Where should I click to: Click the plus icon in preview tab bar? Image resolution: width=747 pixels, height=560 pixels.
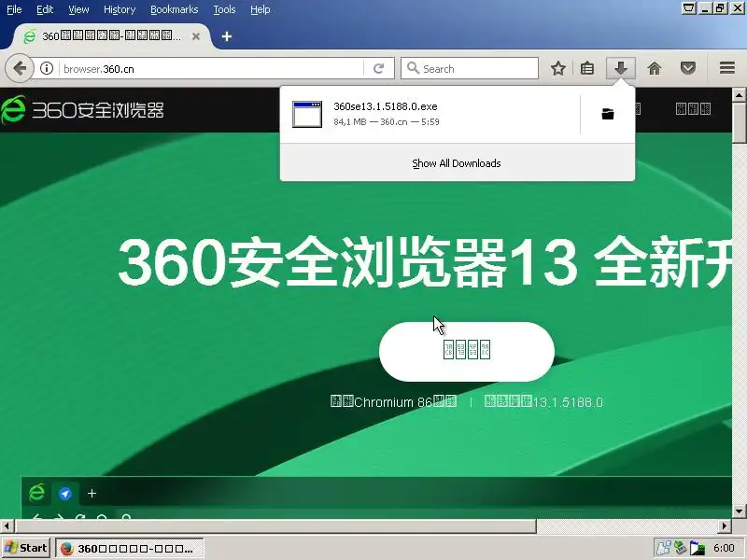click(92, 494)
